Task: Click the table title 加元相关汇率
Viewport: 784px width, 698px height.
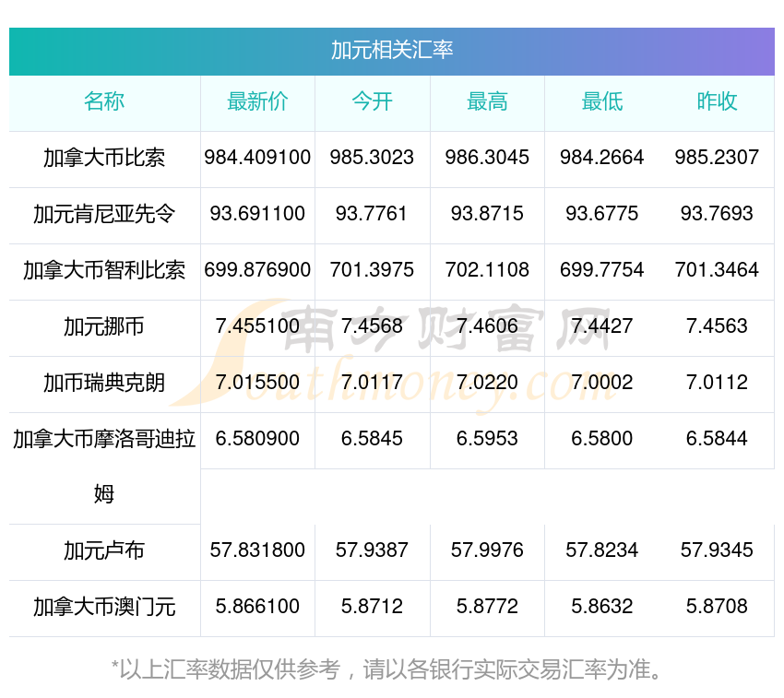Action: pyautogui.click(x=392, y=50)
